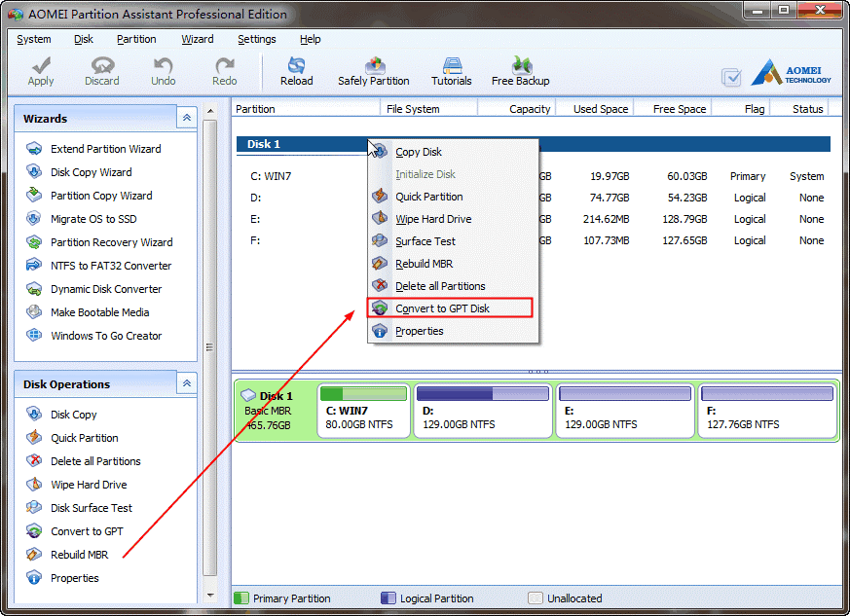850x616 pixels.
Task: Open the System menu
Action: pos(34,39)
